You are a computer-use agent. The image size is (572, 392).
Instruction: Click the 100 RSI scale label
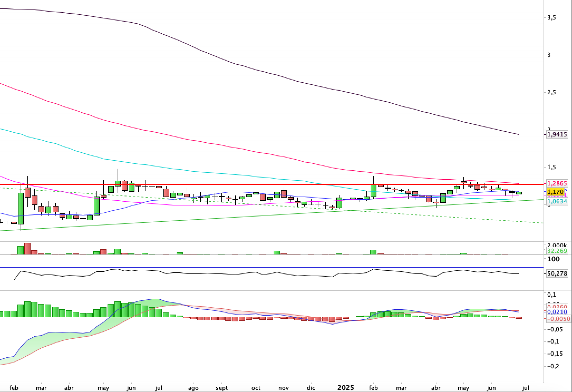554,259
